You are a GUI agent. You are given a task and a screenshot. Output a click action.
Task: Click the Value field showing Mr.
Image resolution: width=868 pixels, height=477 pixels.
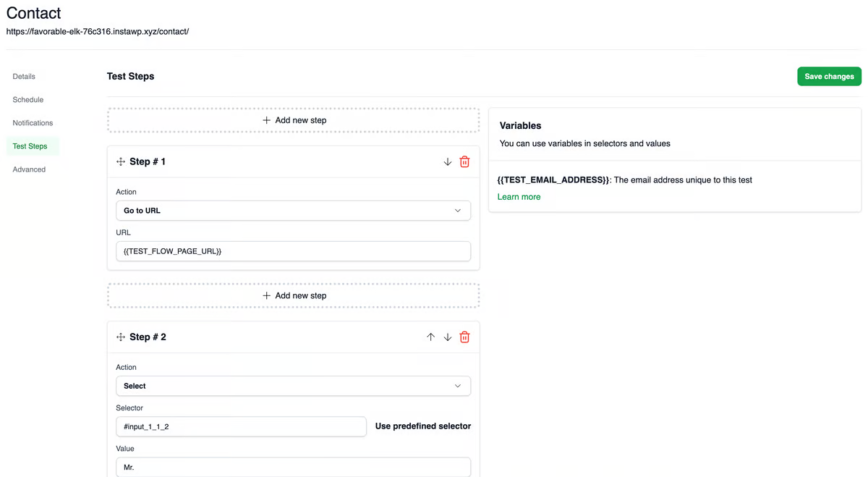pyautogui.click(x=293, y=467)
